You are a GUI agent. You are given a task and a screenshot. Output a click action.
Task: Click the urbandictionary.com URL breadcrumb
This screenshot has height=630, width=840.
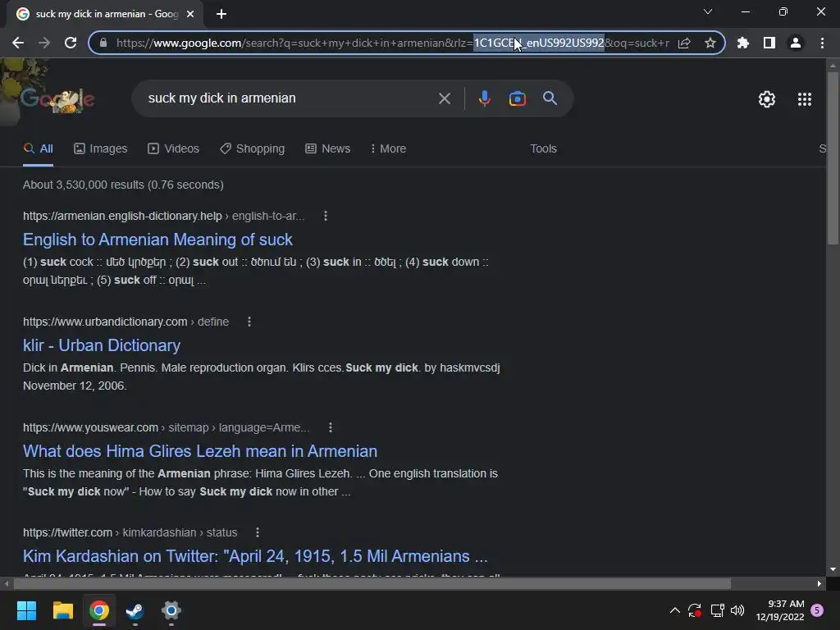point(126,322)
